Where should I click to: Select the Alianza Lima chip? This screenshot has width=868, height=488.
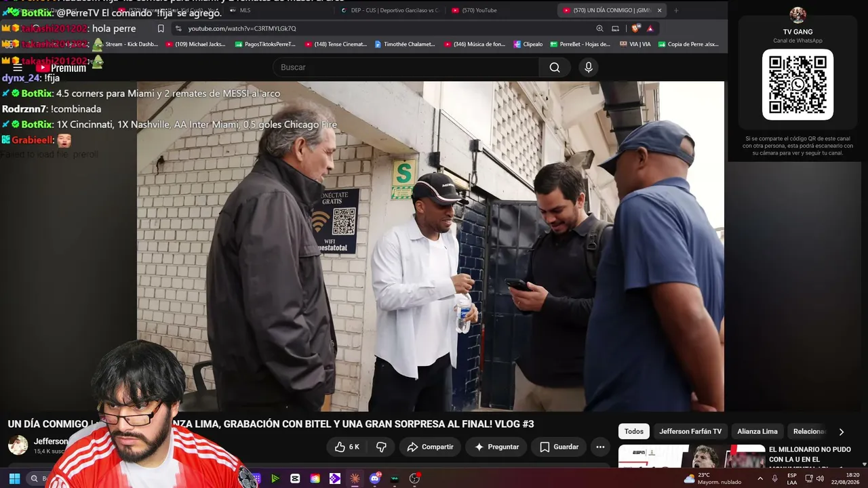757,432
